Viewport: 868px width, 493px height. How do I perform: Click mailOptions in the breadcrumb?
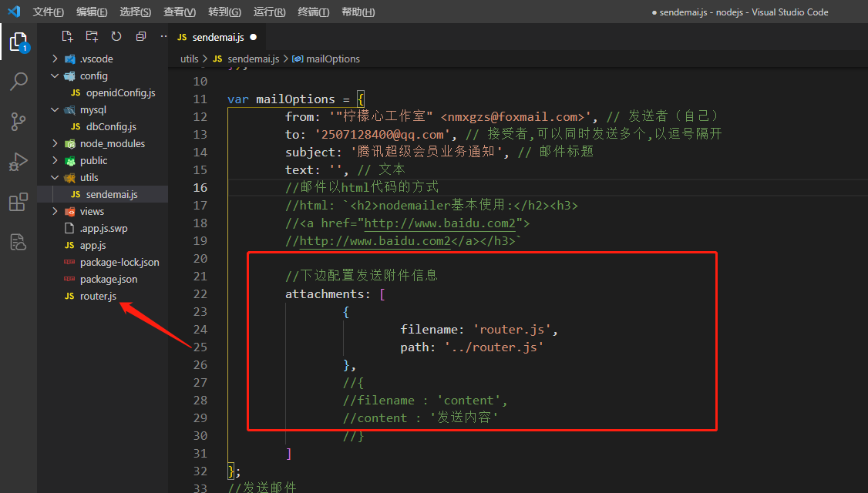[333, 59]
